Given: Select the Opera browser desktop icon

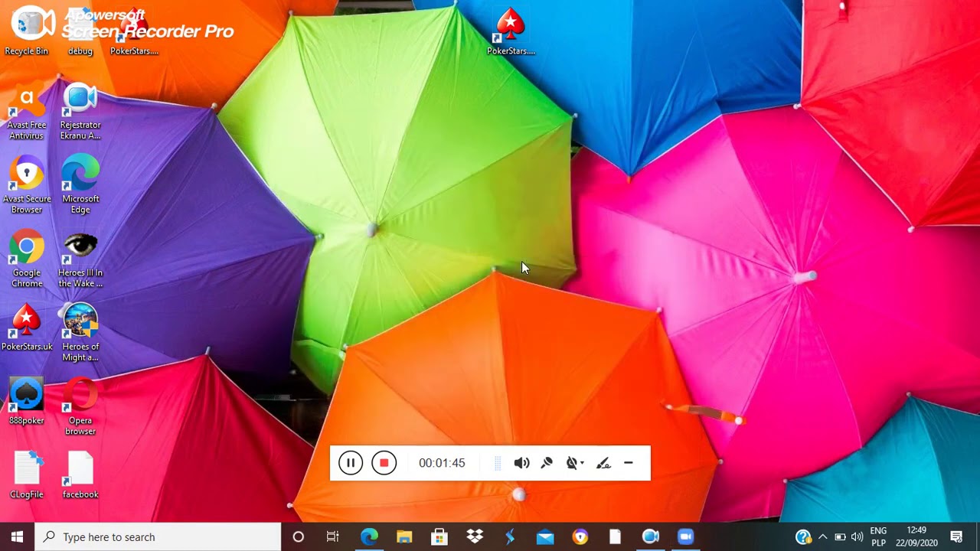Looking at the screenshot, I should (x=80, y=407).
